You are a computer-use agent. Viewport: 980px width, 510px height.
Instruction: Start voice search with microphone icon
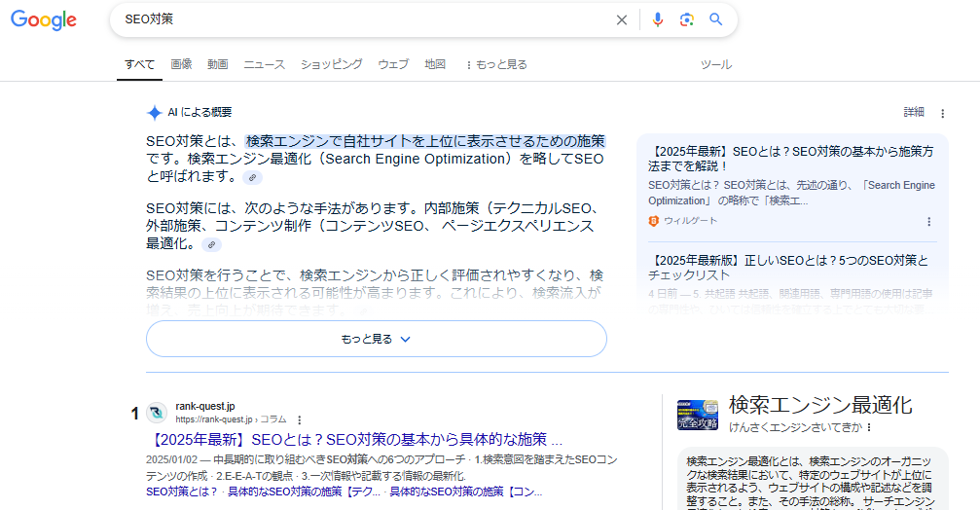(x=658, y=20)
